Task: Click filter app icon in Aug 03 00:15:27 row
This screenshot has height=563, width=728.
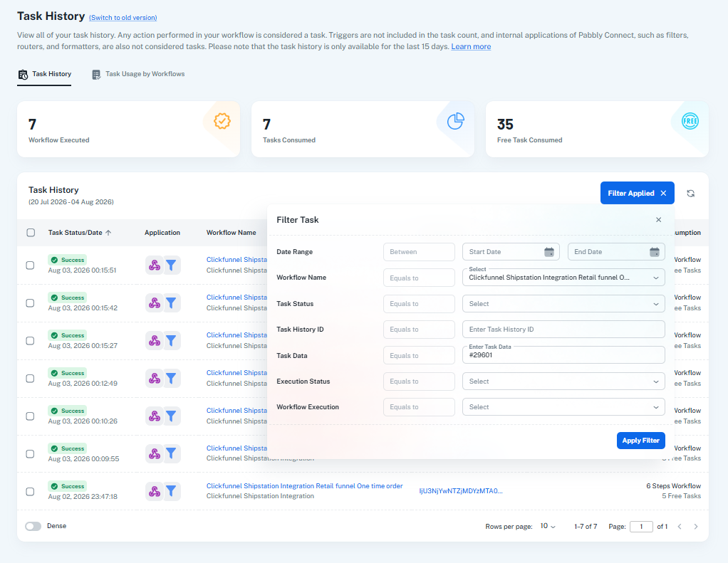Action: coord(172,341)
